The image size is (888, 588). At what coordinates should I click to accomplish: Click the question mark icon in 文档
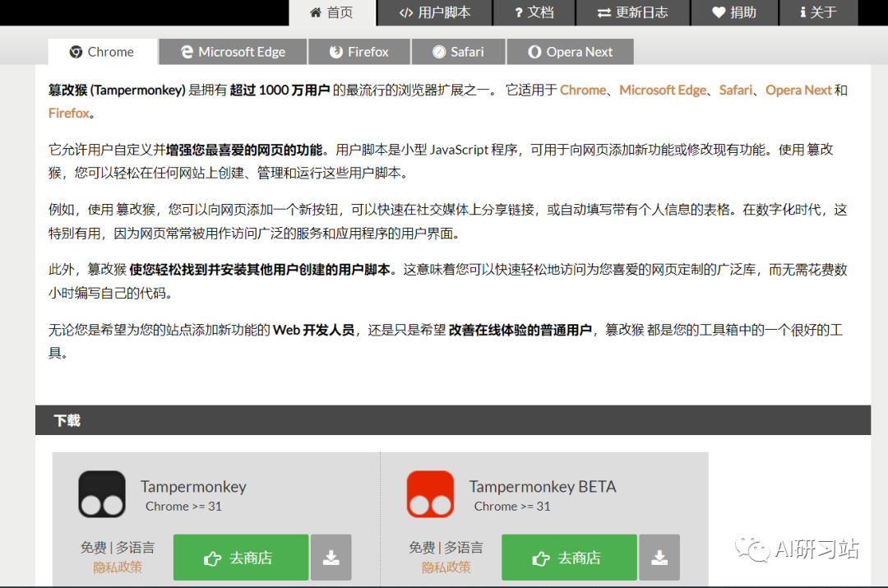[x=519, y=13]
